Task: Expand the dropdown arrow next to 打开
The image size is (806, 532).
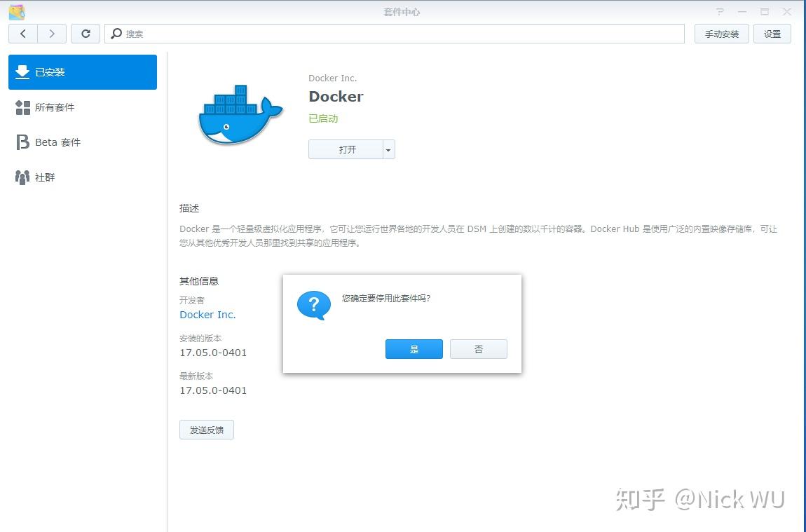Action: [388, 149]
